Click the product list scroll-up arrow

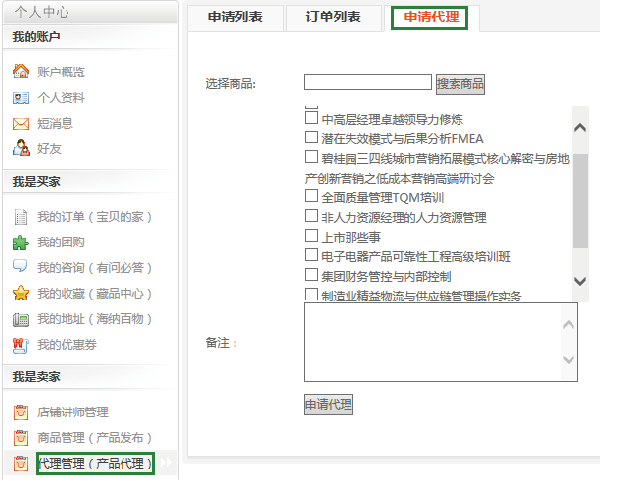(580, 127)
